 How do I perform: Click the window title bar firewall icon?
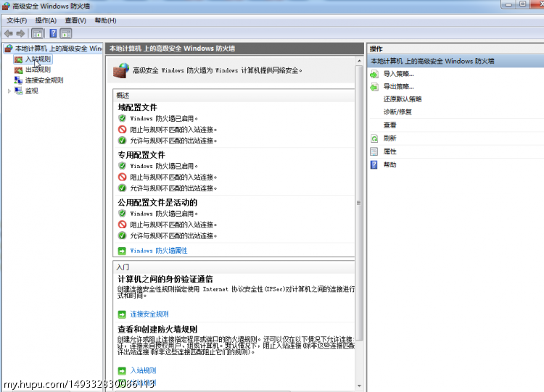[x=6, y=6]
